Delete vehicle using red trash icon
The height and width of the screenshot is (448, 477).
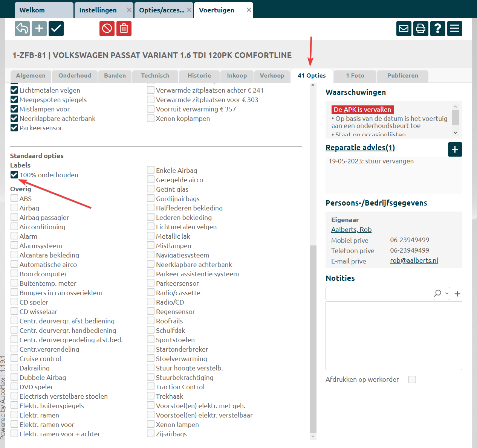pyautogui.click(x=124, y=29)
